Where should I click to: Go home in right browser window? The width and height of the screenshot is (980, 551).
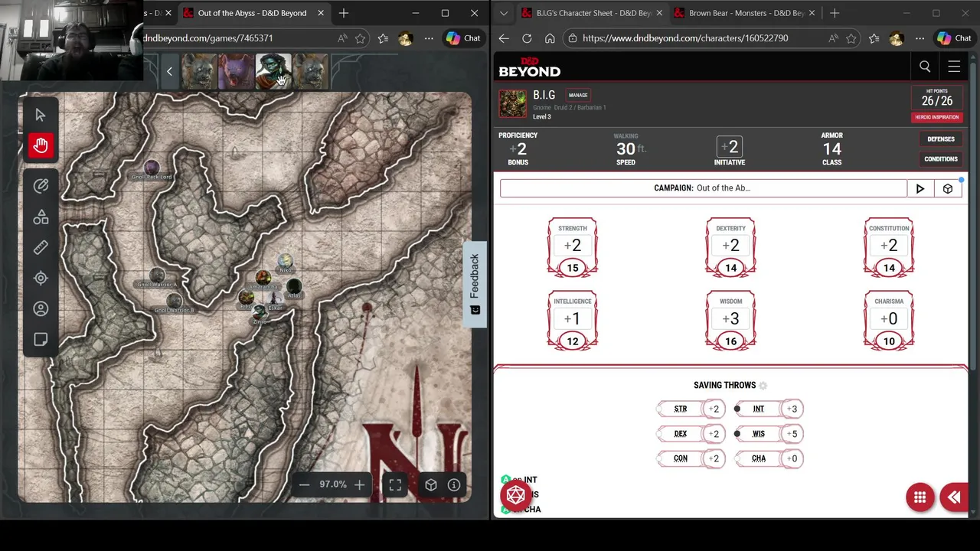click(550, 38)
